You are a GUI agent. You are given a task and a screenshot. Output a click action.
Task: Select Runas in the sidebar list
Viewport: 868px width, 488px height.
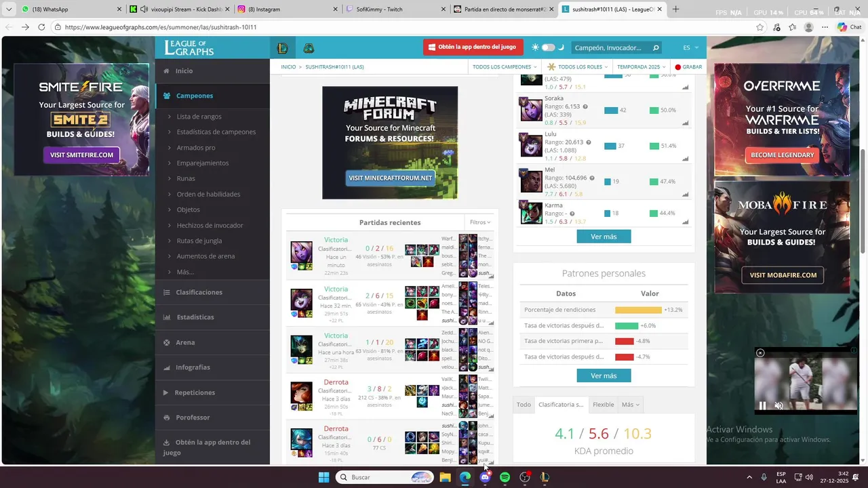pyautogui.click(x=186, y=179)
